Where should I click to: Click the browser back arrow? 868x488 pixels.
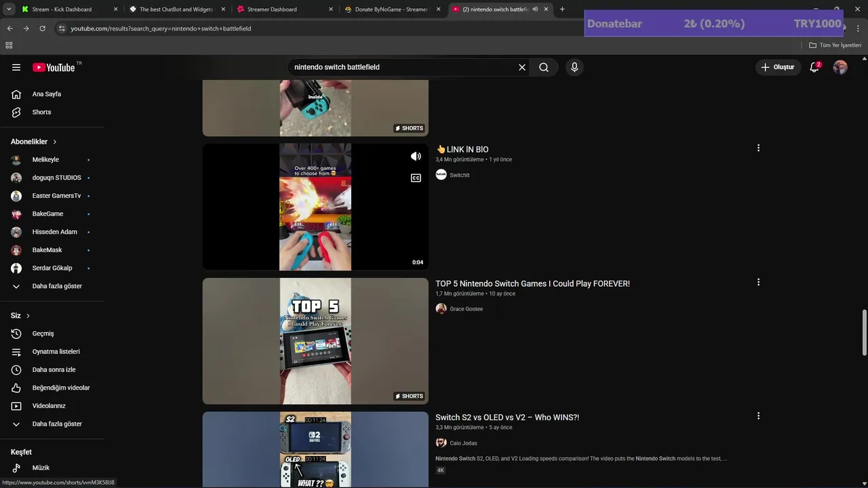point(9,28)
